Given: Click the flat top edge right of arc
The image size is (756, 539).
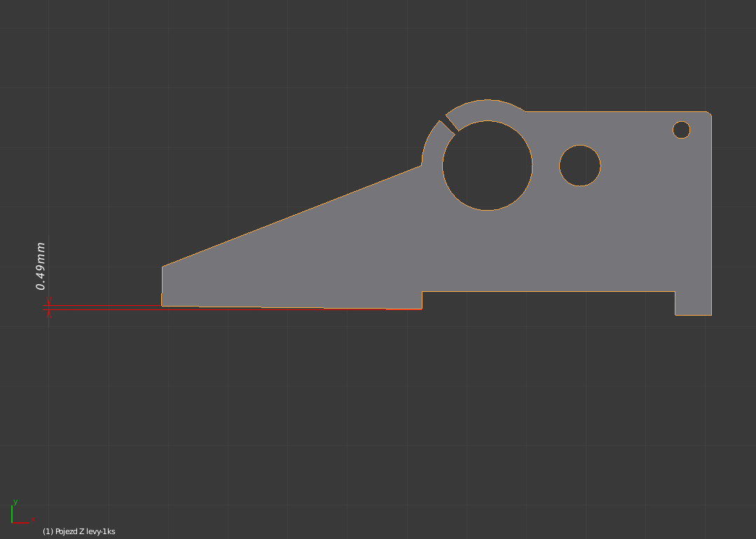Looking at the screenshot, I should click(x=617, y=112).
